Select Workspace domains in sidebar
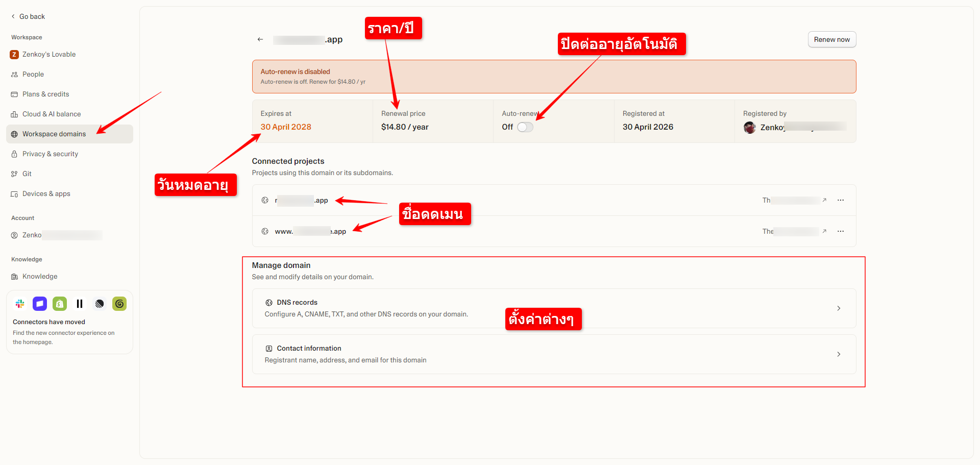This screenshot has width=980, height=465. (69, 134)
